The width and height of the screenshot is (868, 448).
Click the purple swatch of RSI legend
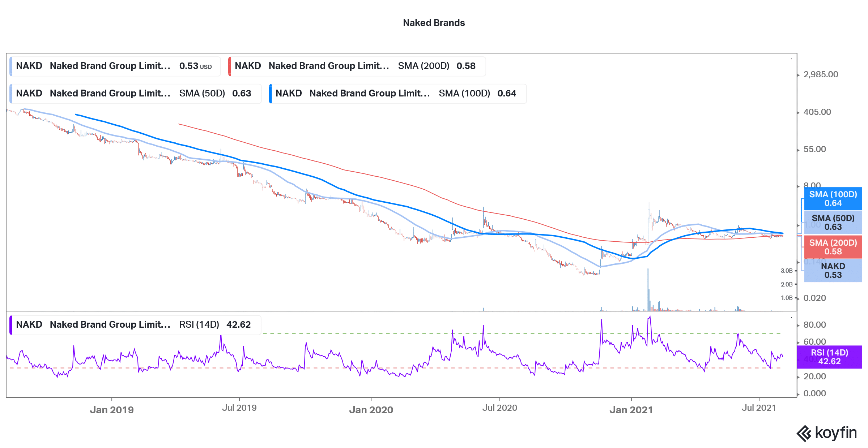pyautogui.click(x=11, y=325)
